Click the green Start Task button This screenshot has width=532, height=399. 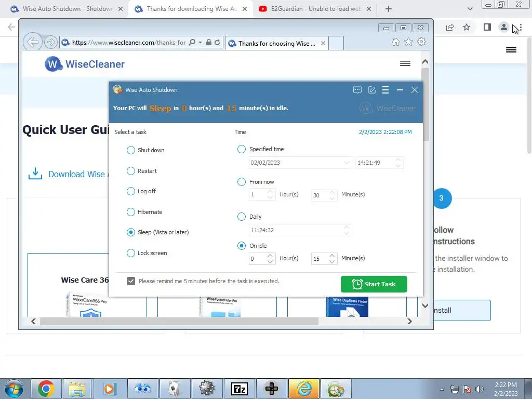point(374,284)
